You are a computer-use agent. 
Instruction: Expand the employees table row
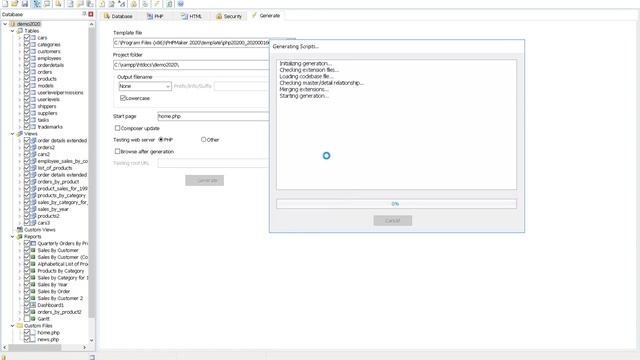(20, 58)
